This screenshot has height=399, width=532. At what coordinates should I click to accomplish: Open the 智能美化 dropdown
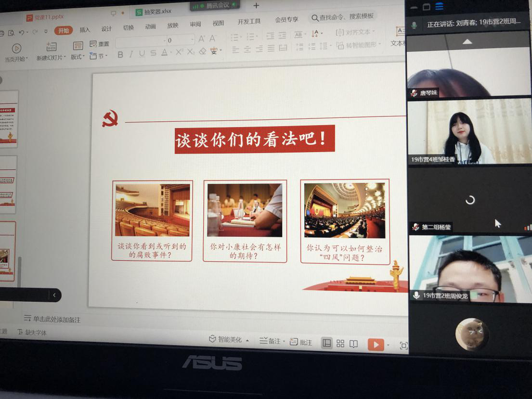coord(229,340)
